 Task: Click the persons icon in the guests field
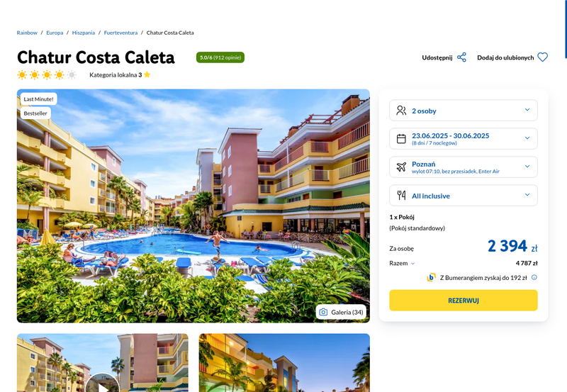pyautogui.click(x=401, y=111)
